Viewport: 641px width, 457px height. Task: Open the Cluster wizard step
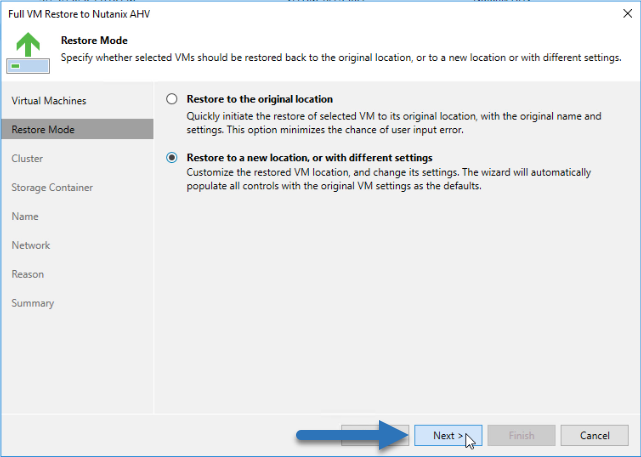click(27, 158)
